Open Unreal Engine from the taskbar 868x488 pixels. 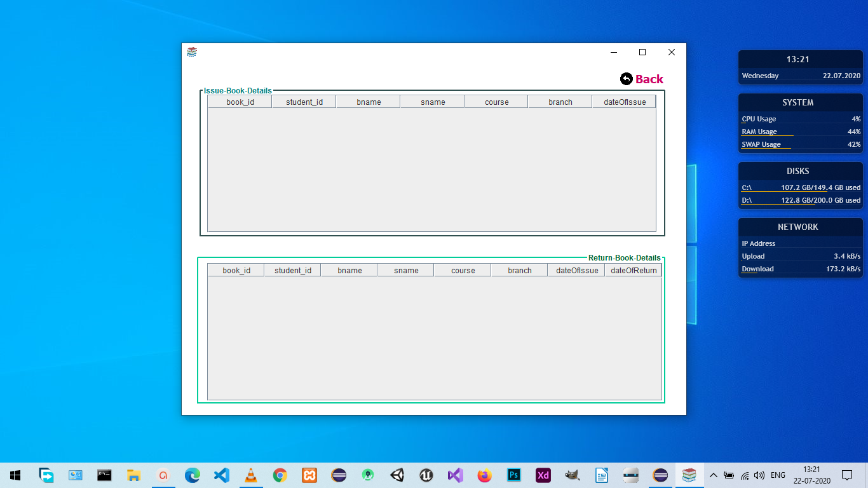(x=426, y=475)
